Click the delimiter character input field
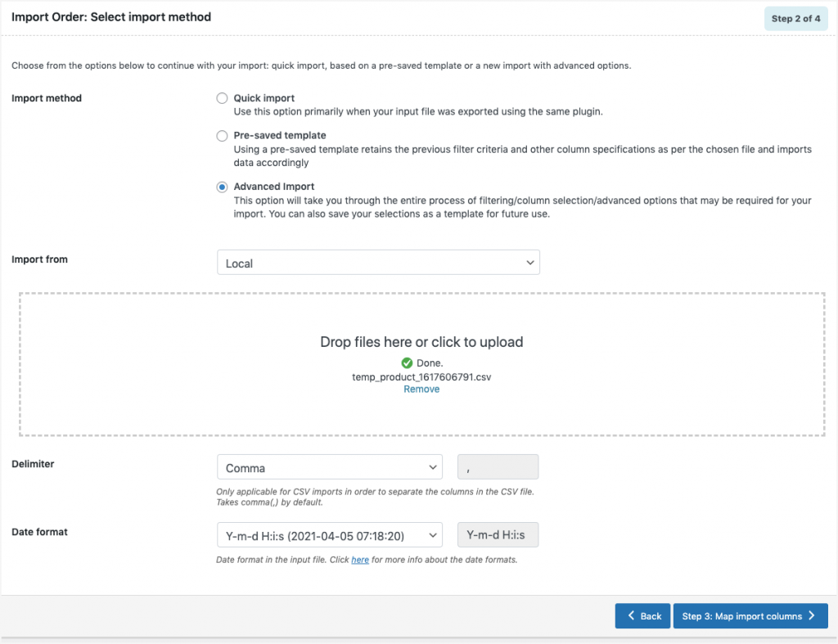The image size is (838, 644). click(498, 468)
